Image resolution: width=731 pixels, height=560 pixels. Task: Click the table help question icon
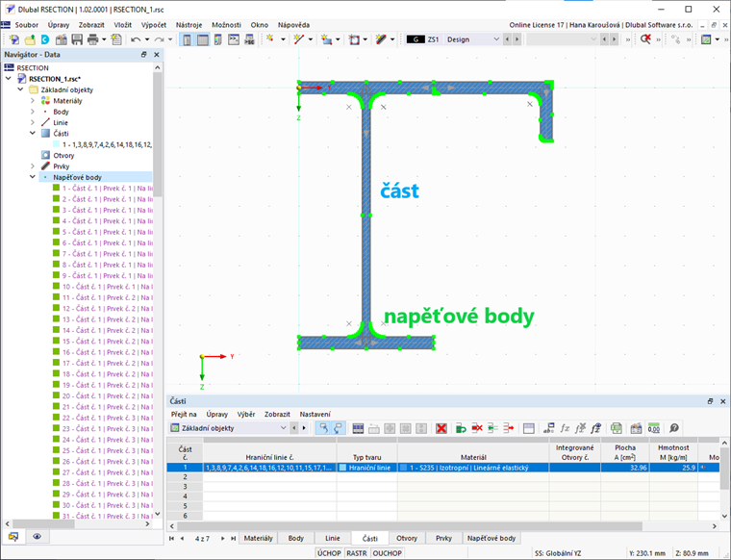coord(673,428)
